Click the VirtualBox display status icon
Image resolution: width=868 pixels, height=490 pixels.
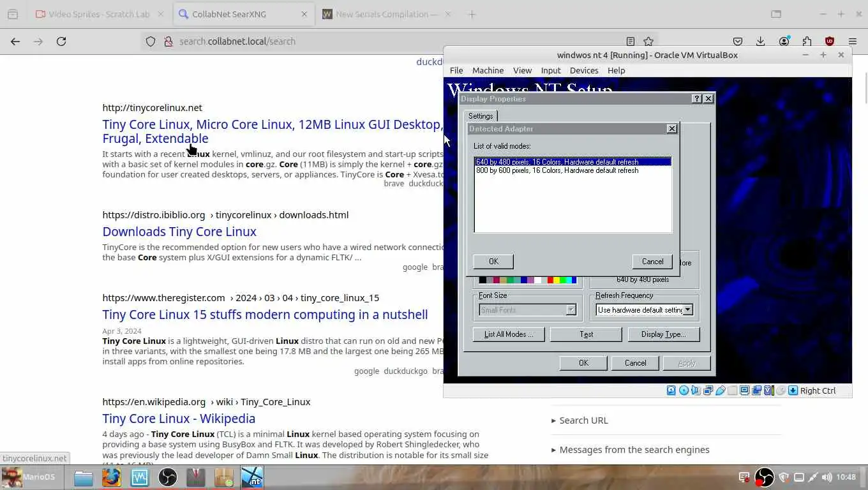pos(744,390)
